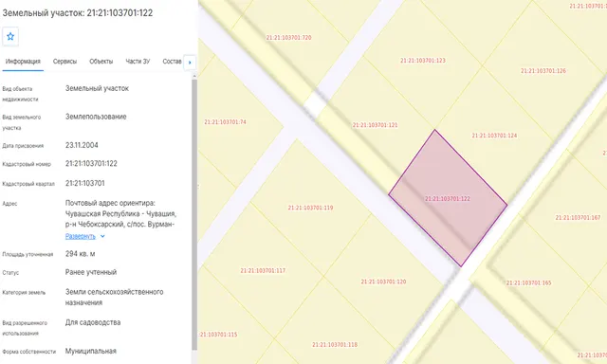607x364 pixels.
Task: Select parcel 21:21:103701:119 on the map
Action: pos(310,208)
